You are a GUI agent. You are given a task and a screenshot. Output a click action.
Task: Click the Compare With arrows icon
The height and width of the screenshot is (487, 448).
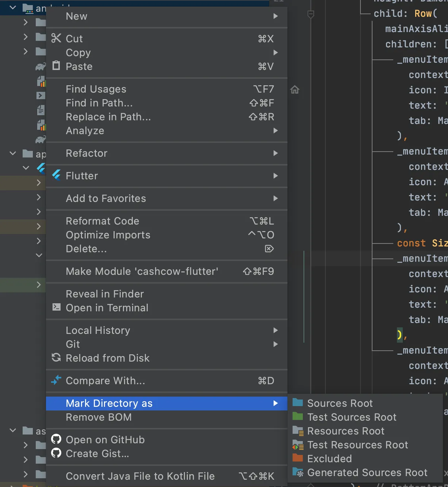[x=56, y=380]
